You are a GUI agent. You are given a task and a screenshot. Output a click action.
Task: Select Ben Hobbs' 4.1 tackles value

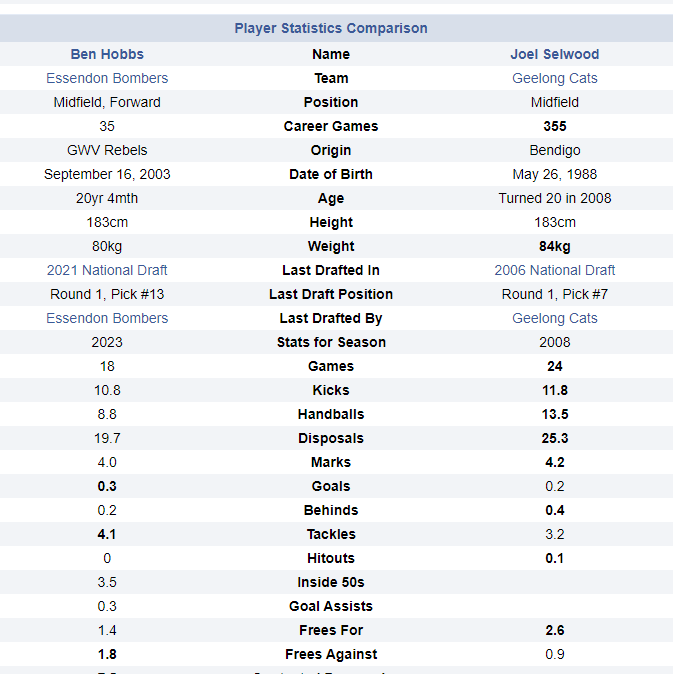tap(107, 534)
